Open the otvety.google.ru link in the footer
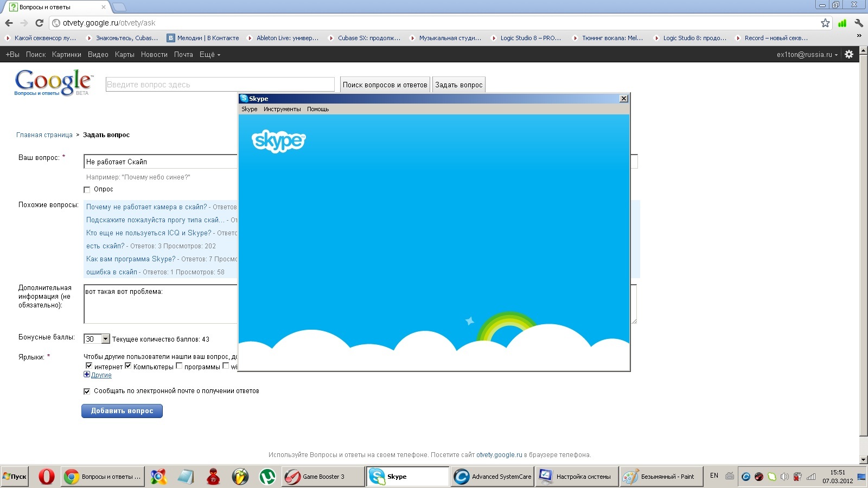Screen dimensions: 868x488 [499, 455]
